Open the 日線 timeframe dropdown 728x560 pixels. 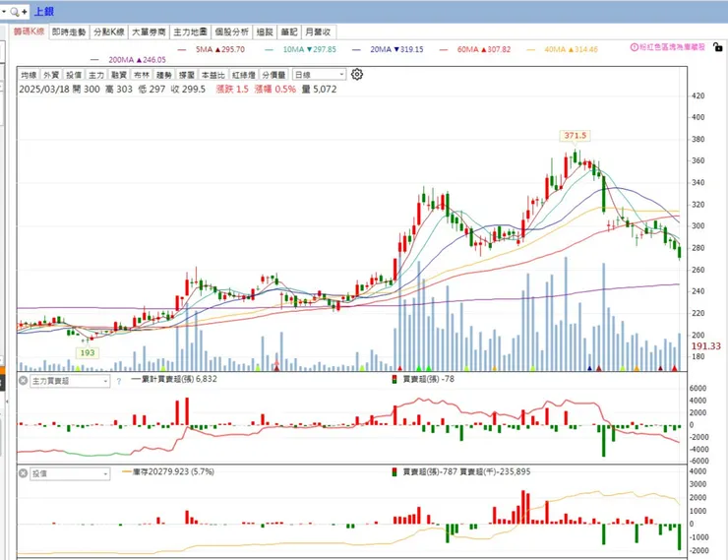(320, 75)
